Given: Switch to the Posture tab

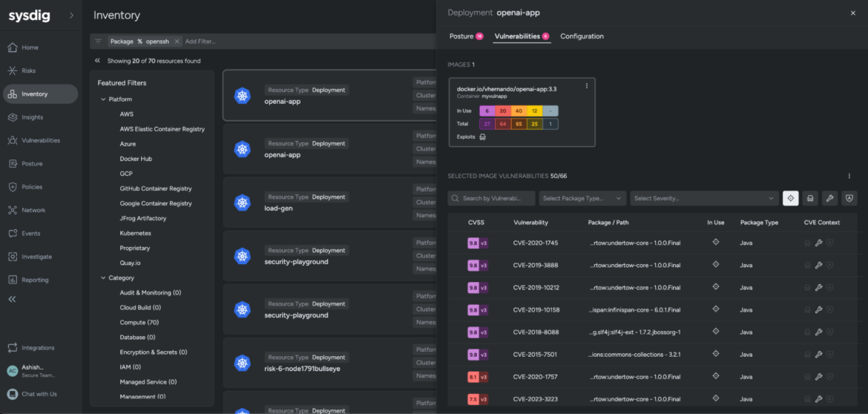Looking at the screenshot, I should click(x=466, y=36).
